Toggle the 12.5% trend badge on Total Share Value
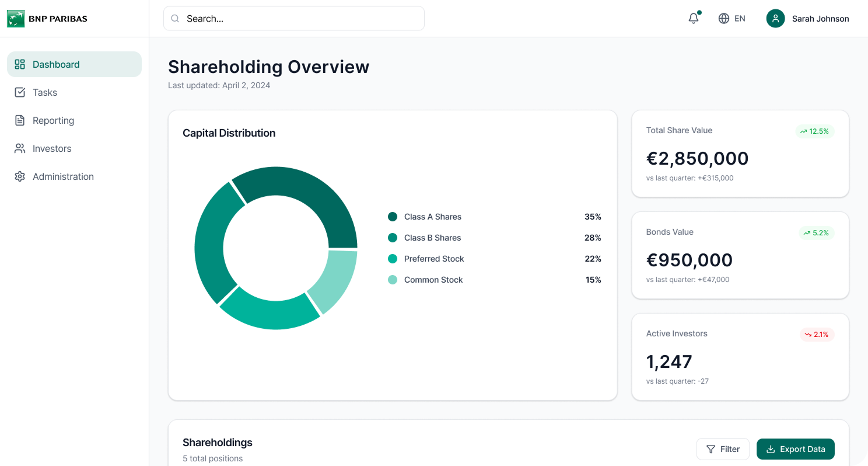This screenshot has width=868, height=466. (x=814, y=131)
